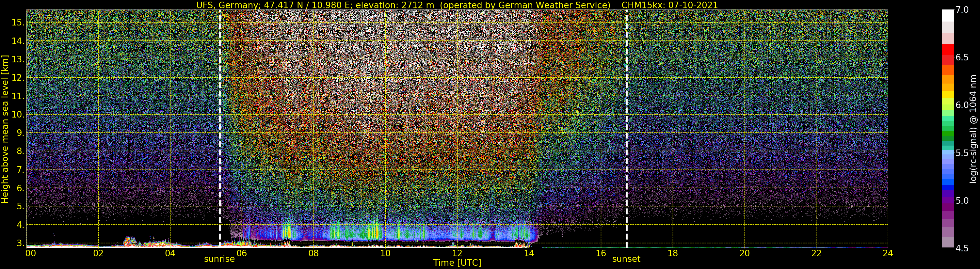Click the sunrise dashed vertical line
980x269 pixels.
pos(220,129)
